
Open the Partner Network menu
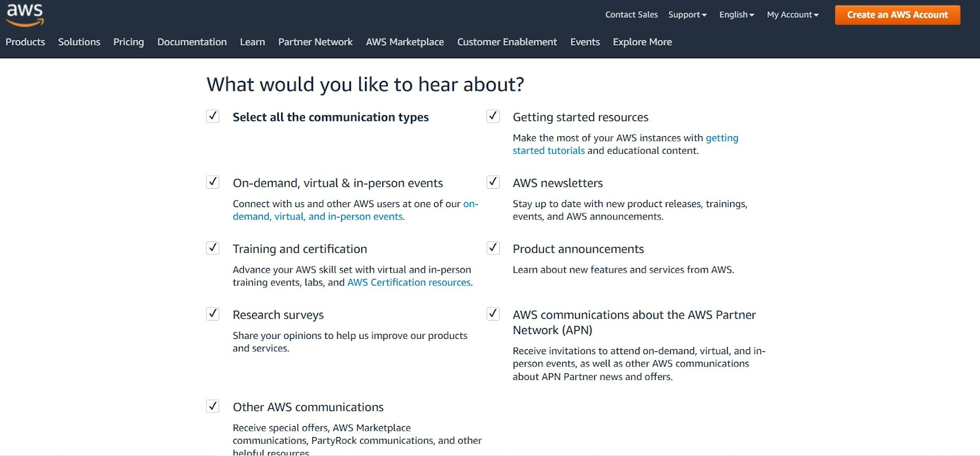[315, 42]
